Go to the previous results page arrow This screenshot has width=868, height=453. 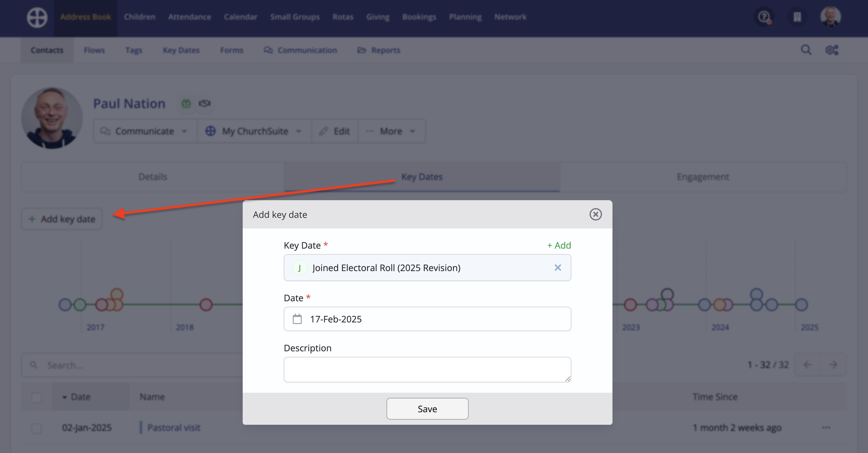(x=808, y=364)
